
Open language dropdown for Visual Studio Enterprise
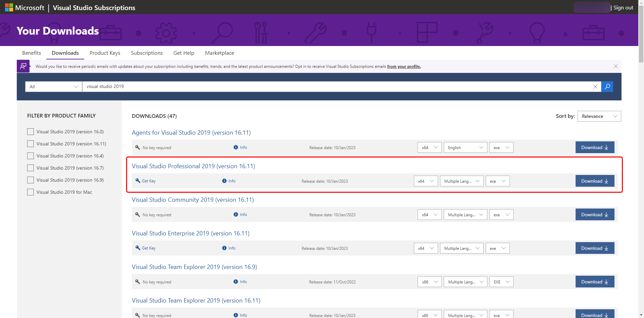(x=462, y=248)
